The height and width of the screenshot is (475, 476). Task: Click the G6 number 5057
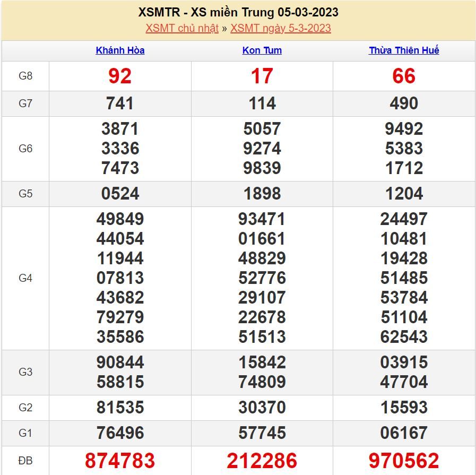tap(262, 129)
